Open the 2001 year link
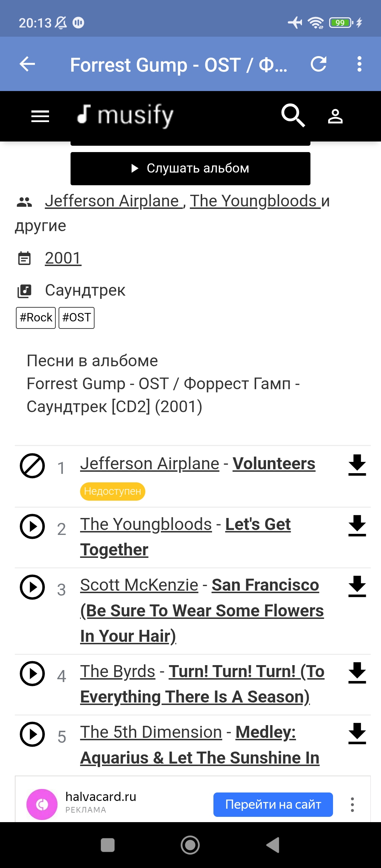The image size is (381, 868). coord(63,258)
